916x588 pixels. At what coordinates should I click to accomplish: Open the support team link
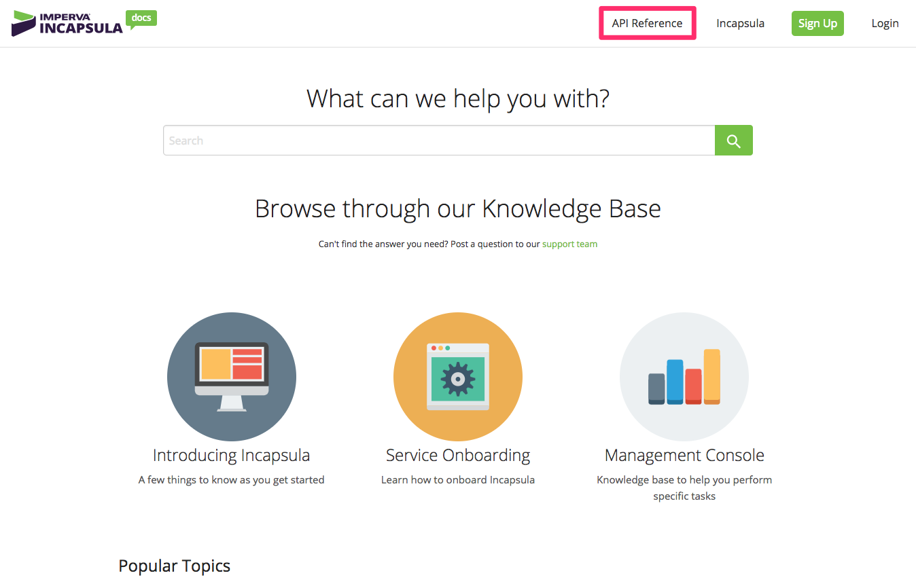coord(569,243)
